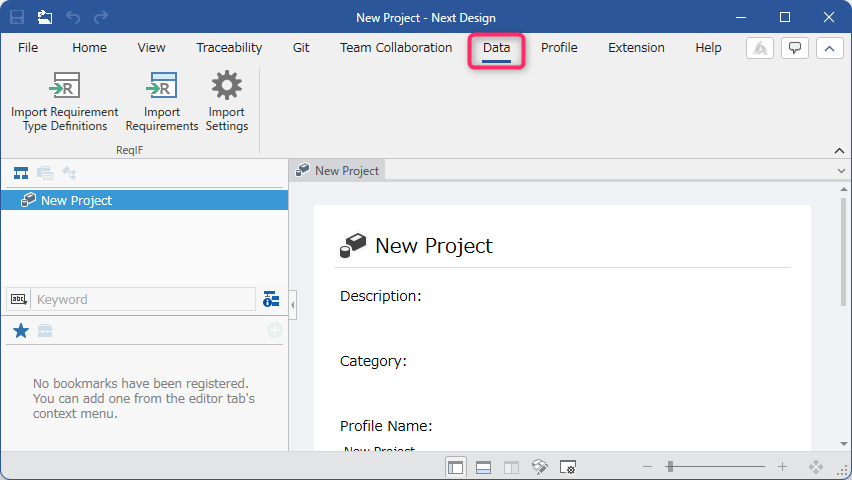Click the fit-to-view arrows icon
Screen dimensions: 852x480
[x=816, y=466]
